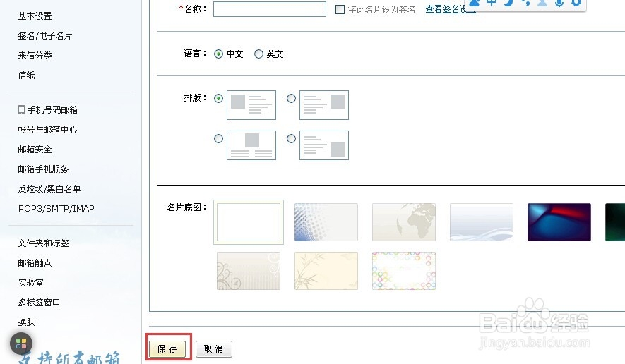Open 信纸 in the sidebar
This screenshot has width=625, height=364.
(26, 75)
